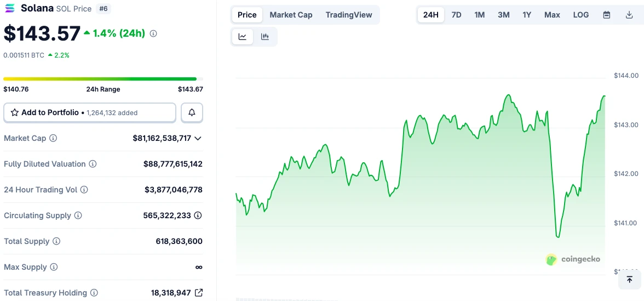The height and width of the screenshot is (301, 644).
Task: Click Add to Portfolio button
Action: [x=90, y=112]
